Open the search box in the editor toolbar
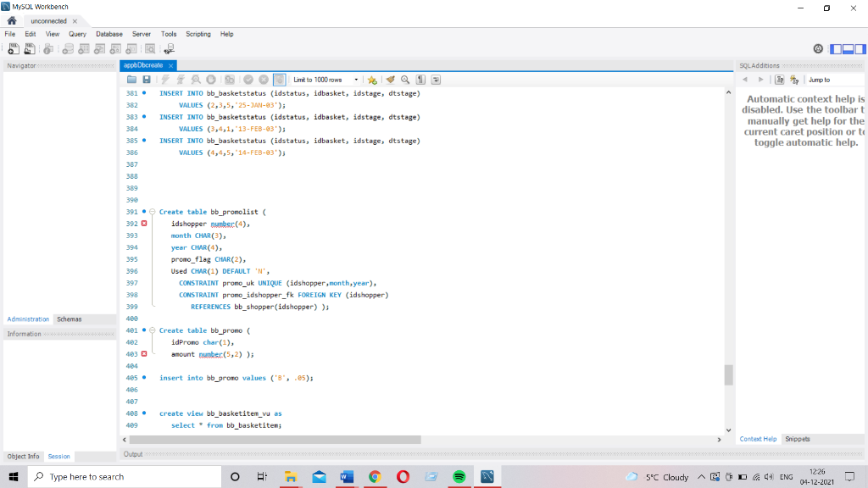 [404, 80]
